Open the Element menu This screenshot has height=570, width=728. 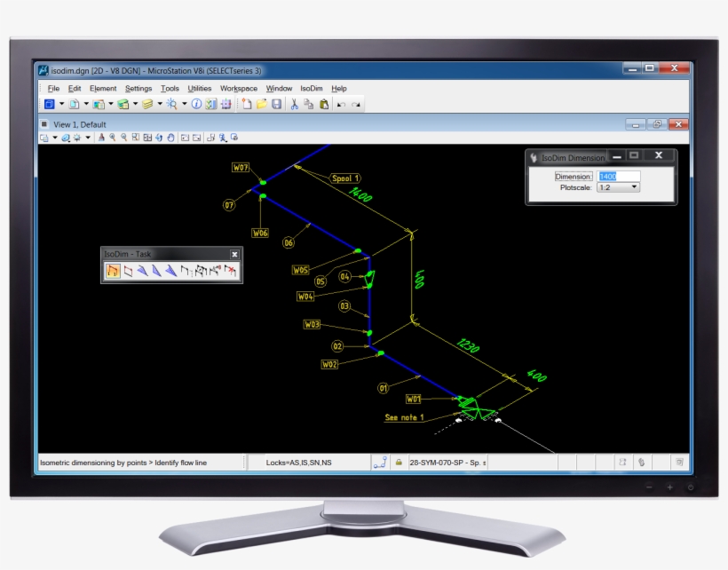[103, 88]
